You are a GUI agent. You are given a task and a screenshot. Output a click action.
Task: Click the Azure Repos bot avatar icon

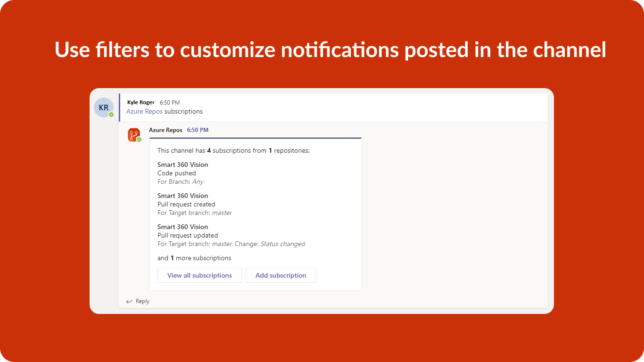[x=134, y=135]
